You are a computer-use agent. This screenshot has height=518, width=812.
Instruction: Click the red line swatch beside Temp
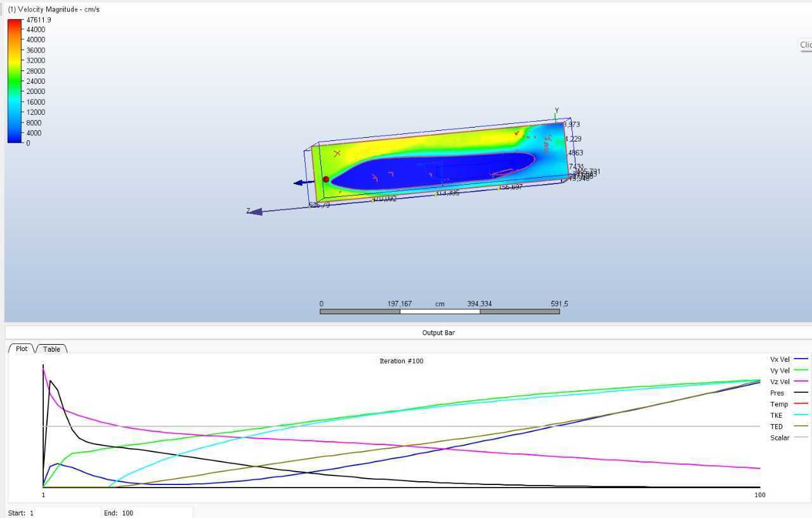[x=801, y=404]
